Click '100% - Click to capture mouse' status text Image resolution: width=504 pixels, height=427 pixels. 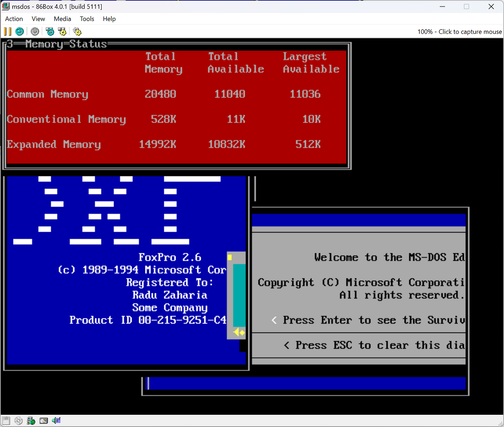point(459,32)
